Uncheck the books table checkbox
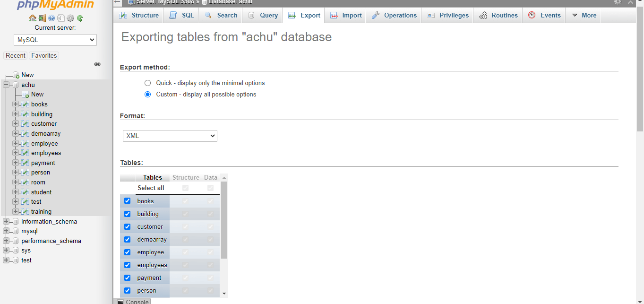This screenshot has height=304, width=644. click(127, 200)
